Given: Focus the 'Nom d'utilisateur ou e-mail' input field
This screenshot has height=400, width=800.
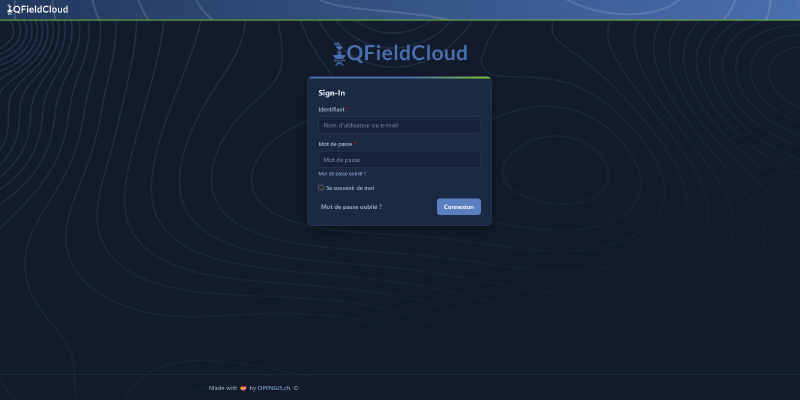Looking at the screenshot, I should pos(399,125).
